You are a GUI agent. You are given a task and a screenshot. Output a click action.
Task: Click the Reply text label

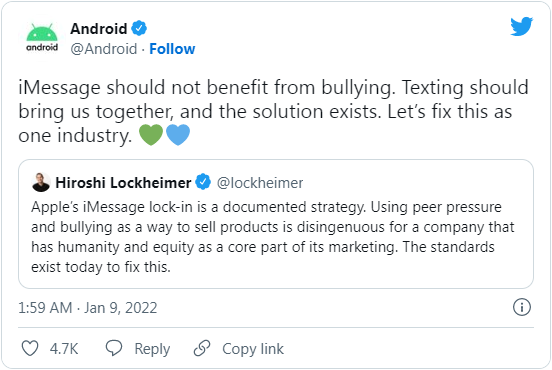point(152,349)
